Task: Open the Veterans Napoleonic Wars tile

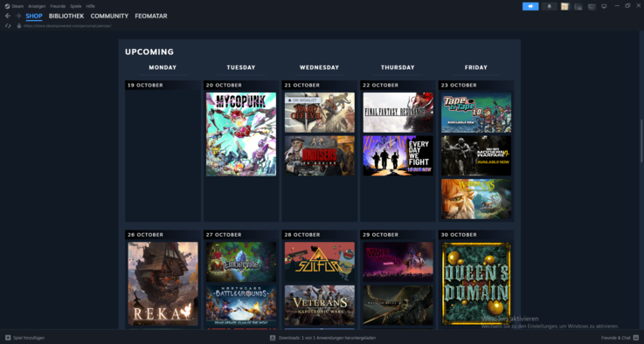Action: tap(320, 306)
